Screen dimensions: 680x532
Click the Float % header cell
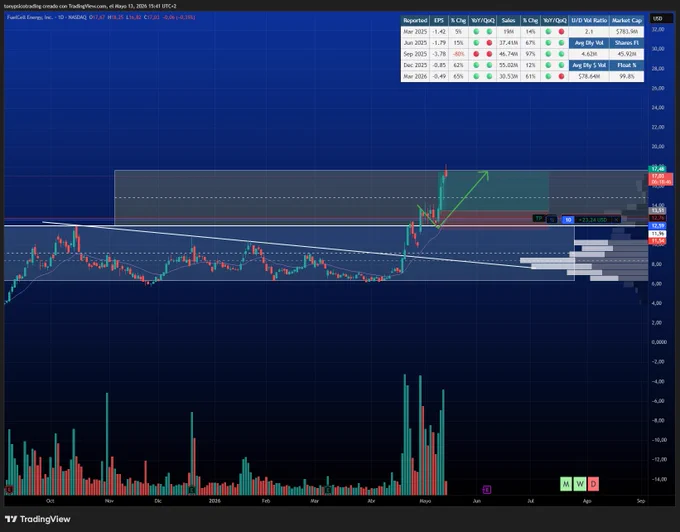coord(627,65)
